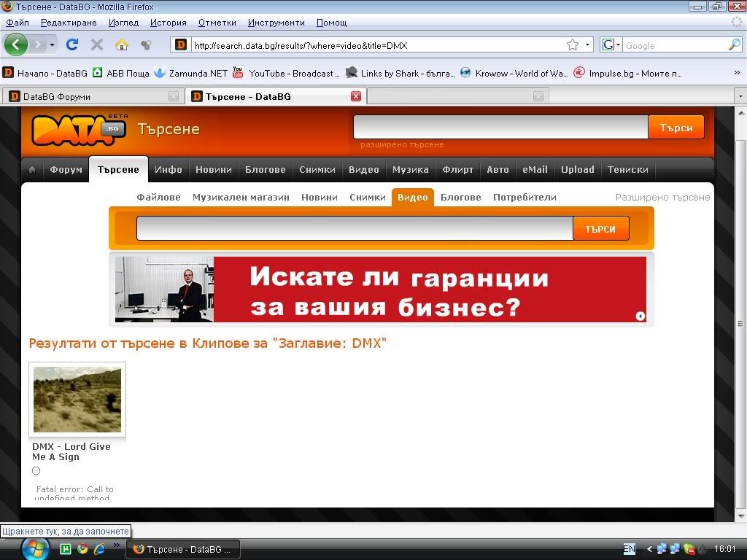Select the Блогове tab in the search category row

pos(461,197)
